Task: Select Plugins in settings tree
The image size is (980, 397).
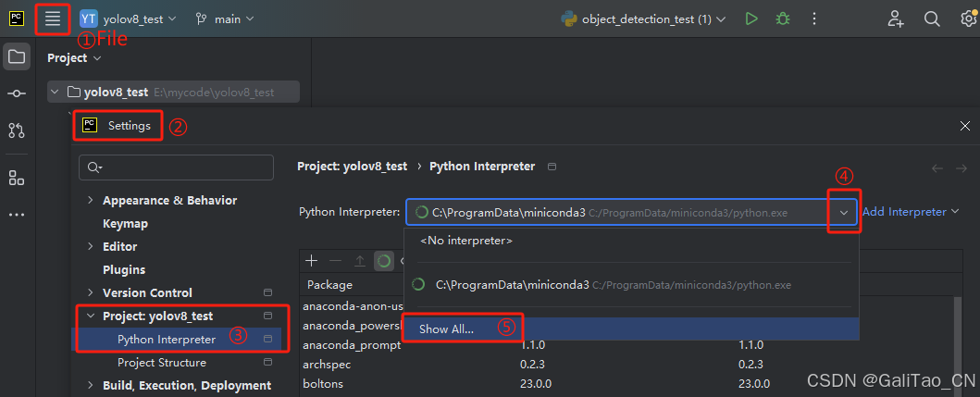Action: [x=124, y=270]
